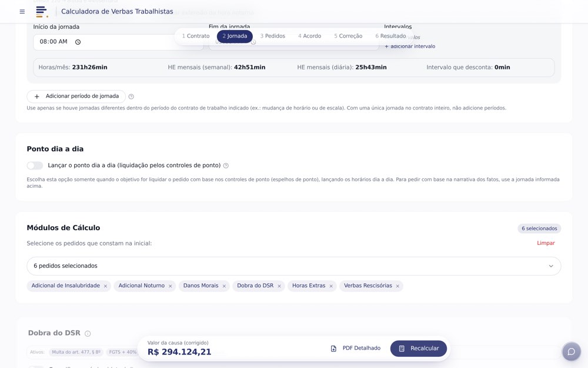Click FGTS + 40% chip
588x368 pixels.
point(122,352)
